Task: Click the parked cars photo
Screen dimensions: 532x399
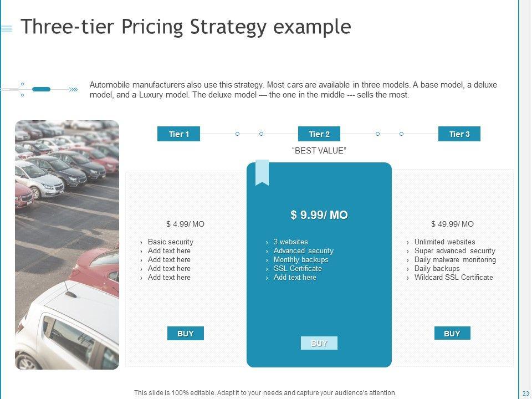Action: [x=67, y=244]
